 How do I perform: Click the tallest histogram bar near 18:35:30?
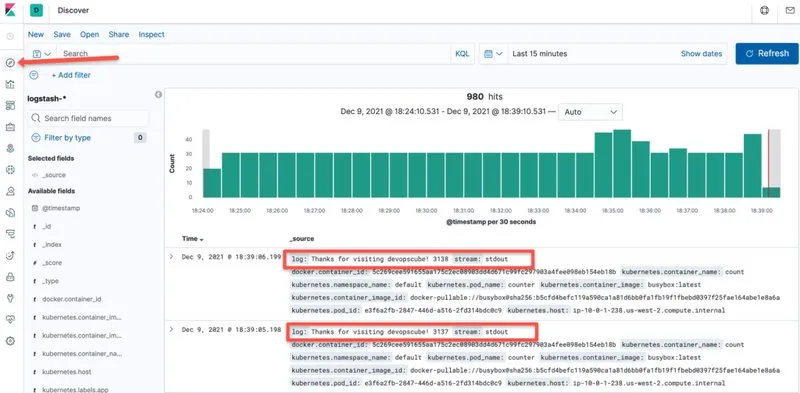(622, 163)
